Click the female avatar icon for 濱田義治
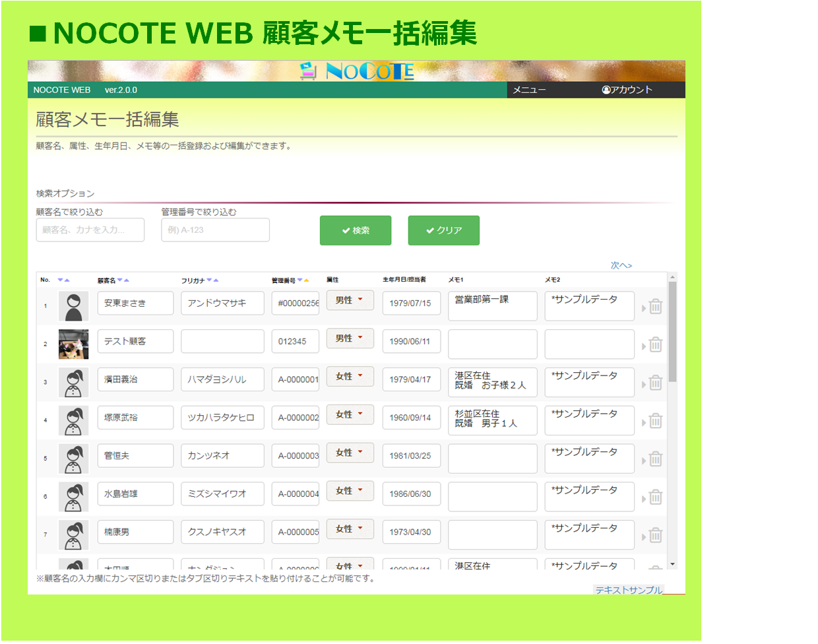This screenshot has width=818, height=644. click(x=73, y=383)
